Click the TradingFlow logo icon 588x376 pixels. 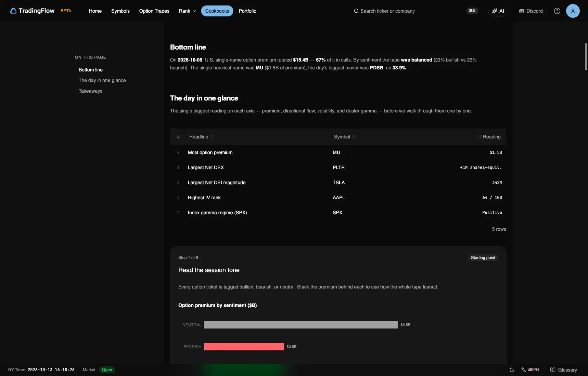coord(13,11)
